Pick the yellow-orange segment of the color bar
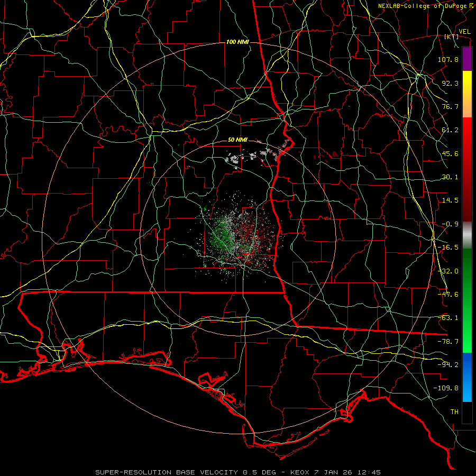 point(467,94)
